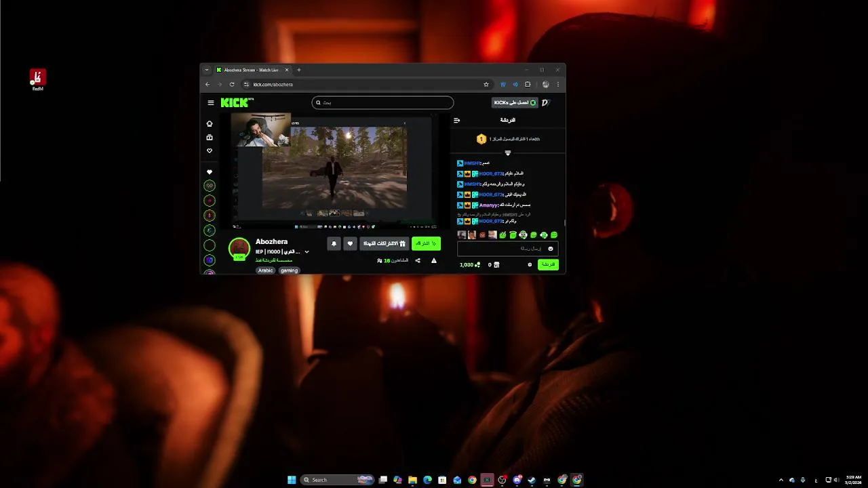Open the Chrome Extensions puzzle icon
Screen dimensions: 868x488
tap(528, 85)
